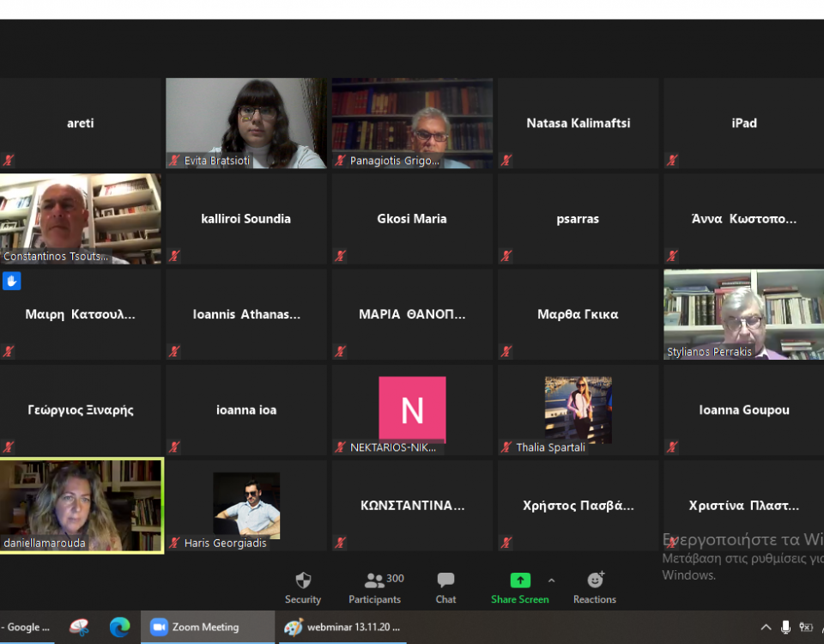Screen dimensions: 824x644
Task: Click muted mic icon on Ioanna Goupou tile
Action: [672, 447]
